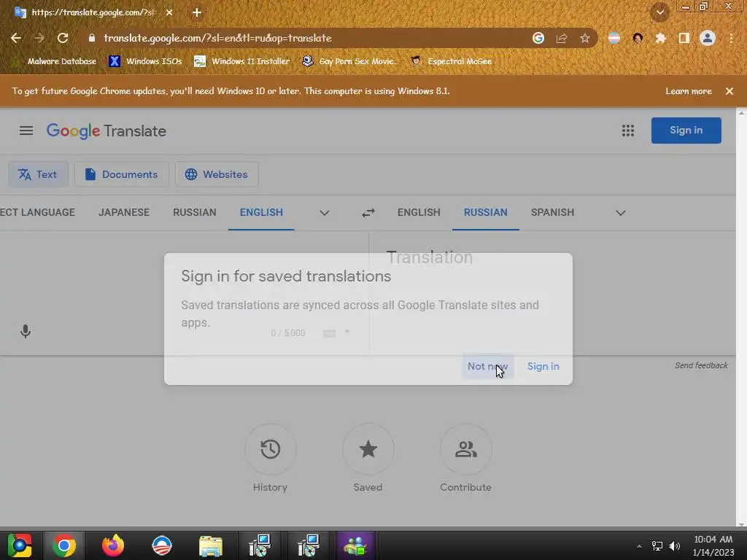Open the side panel icon

[x=684, y=38]
